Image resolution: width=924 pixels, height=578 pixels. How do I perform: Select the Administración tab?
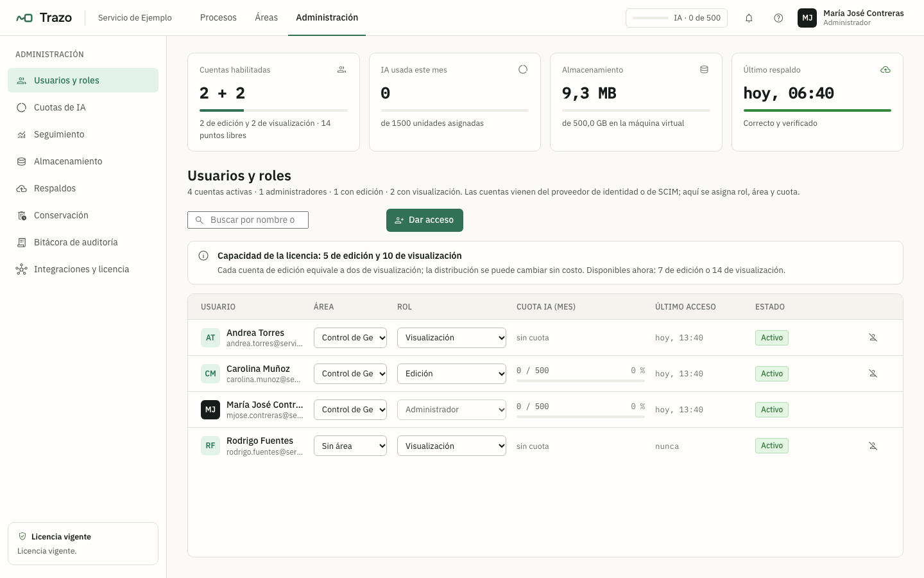pos(327,18)
